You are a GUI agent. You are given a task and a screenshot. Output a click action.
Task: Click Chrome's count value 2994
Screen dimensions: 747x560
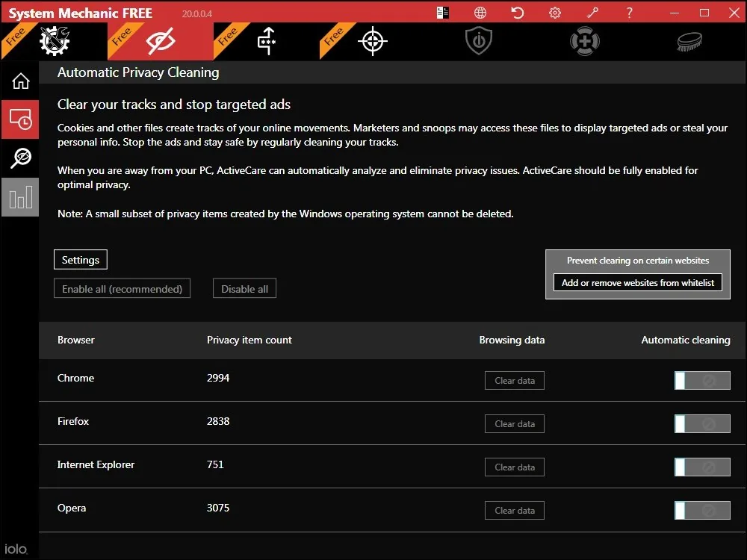(218, 378)
